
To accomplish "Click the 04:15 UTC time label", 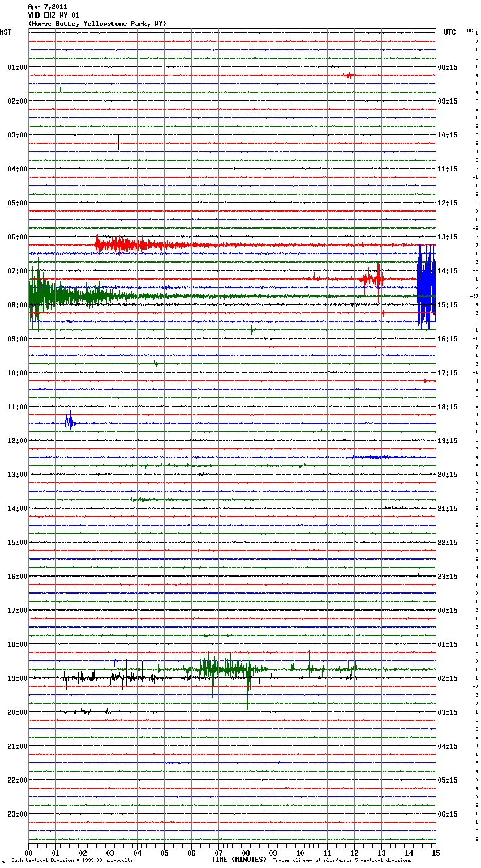I will pyautogui.click(x=448, y=746).
